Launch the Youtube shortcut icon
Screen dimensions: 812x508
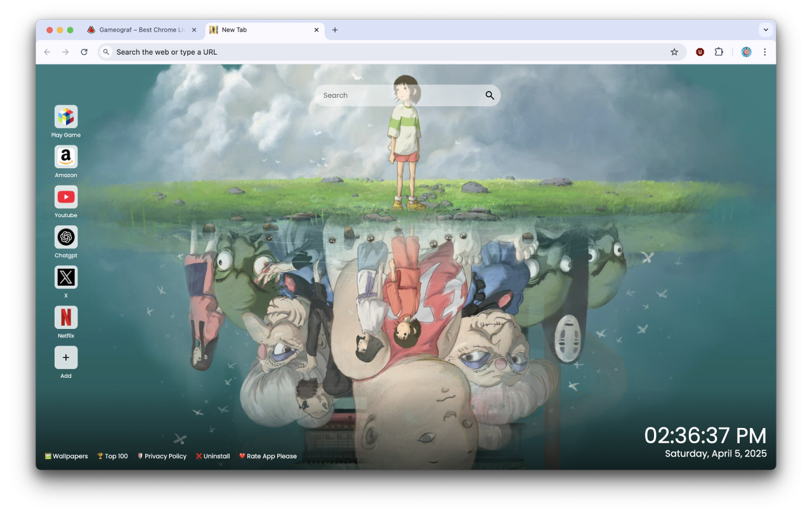coord(66,197)
